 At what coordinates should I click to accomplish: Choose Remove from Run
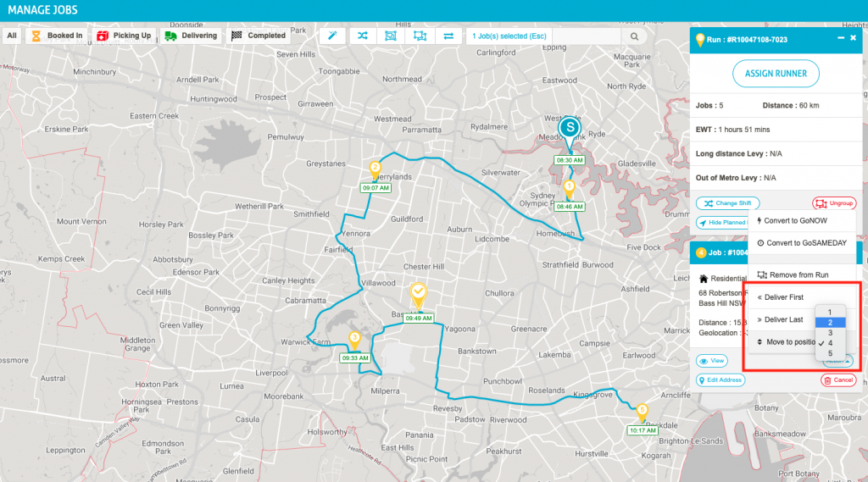coord(802,275)
